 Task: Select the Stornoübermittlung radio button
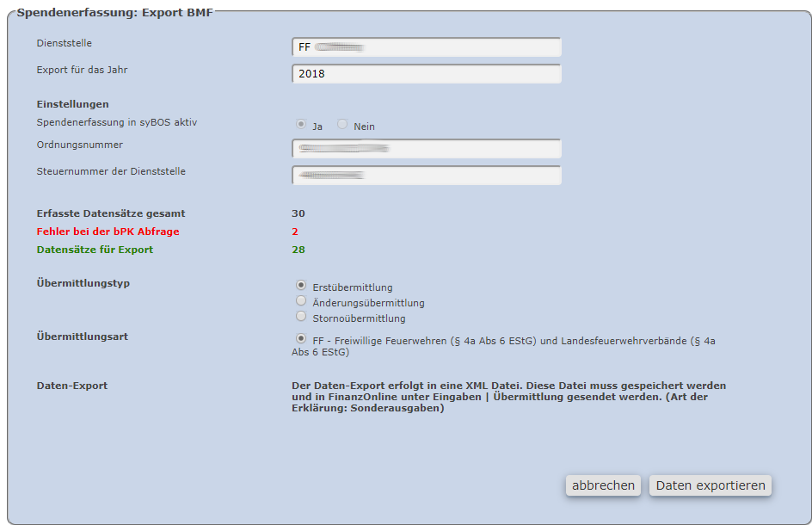coord(301,317)
